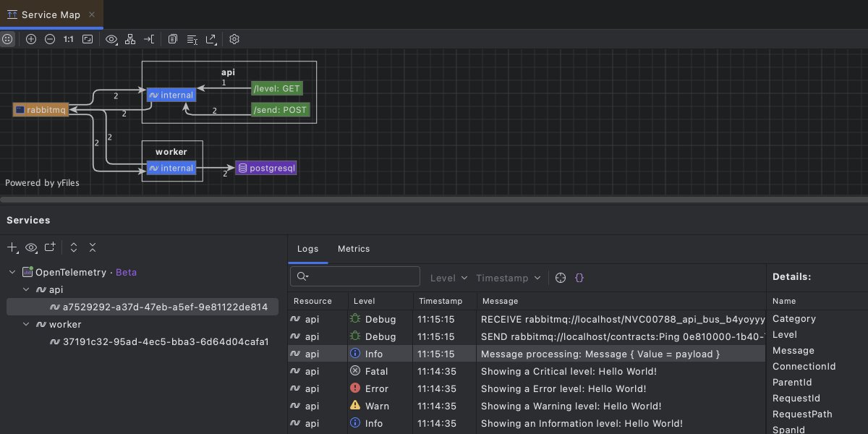868x434 pixels.
Task: Select the Warn Warning level log row
Action: tap(527, 406)
